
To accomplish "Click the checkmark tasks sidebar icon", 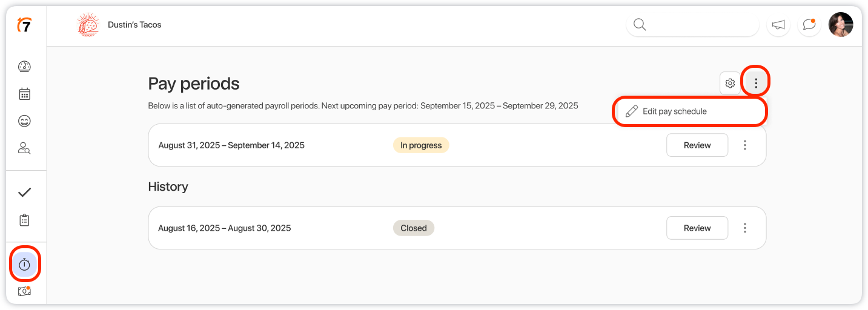I will click(x=24, y=193).
